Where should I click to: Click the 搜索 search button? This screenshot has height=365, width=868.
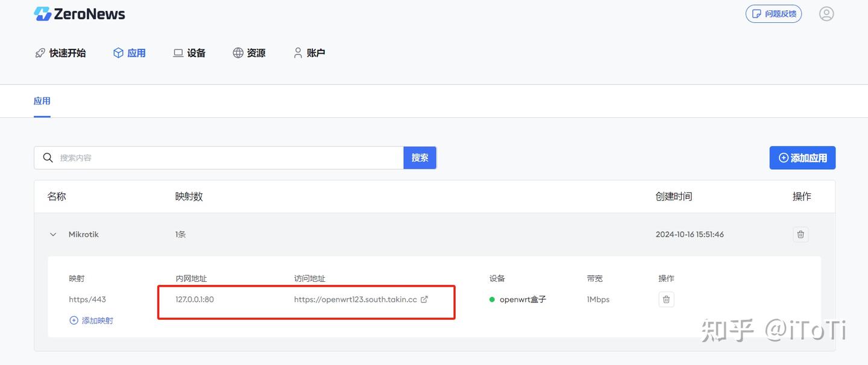(x=420, y=157)
